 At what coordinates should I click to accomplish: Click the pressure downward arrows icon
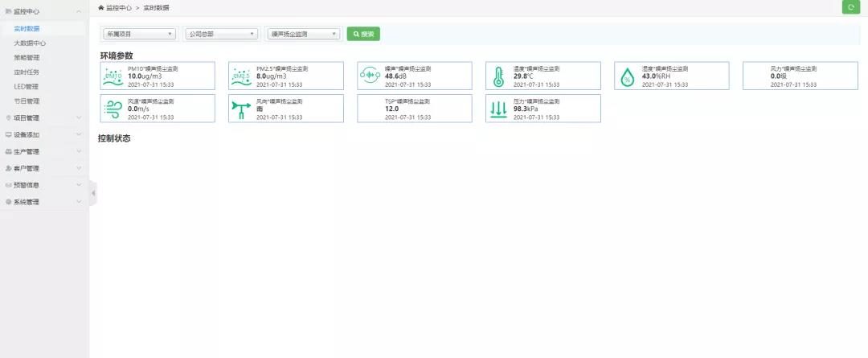498,109
